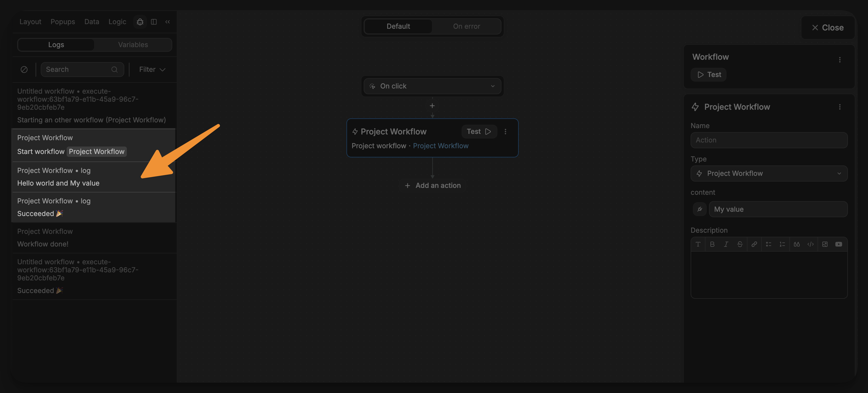Open the Logic tab

[117, 22]
